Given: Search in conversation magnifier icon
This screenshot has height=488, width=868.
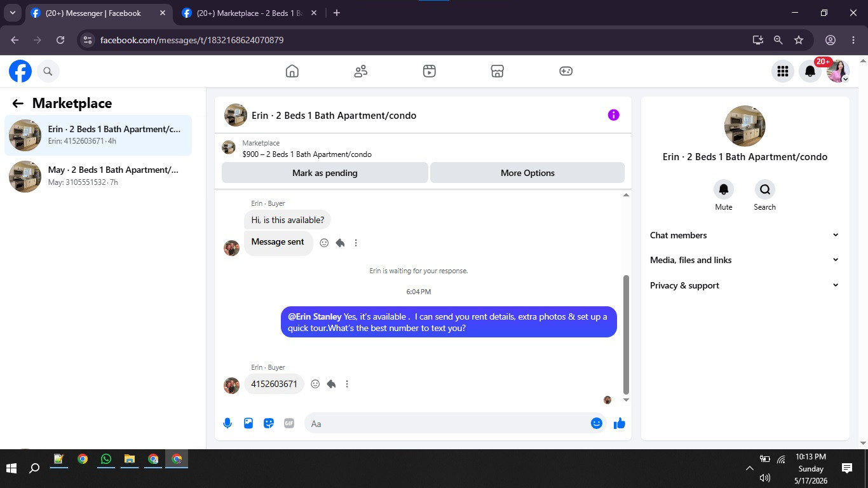Looking at the screenshot, I should pos(765,189).
